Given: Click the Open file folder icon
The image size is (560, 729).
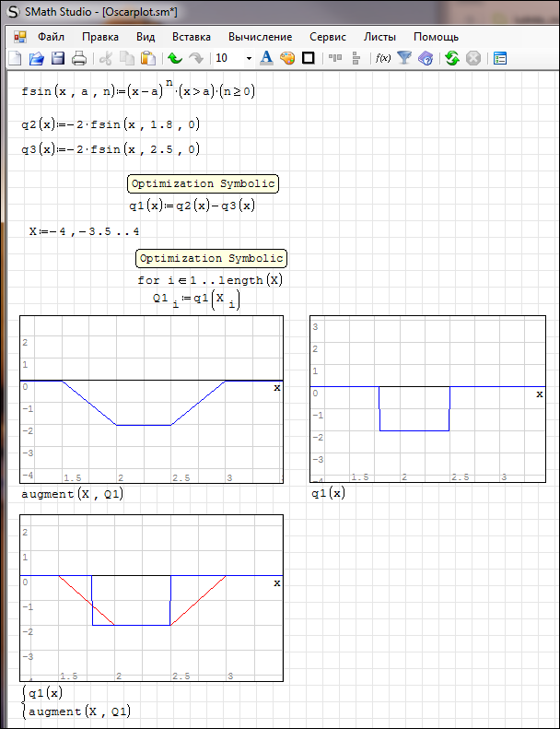Looking at the screenshot, I should [x=37, y=58].
